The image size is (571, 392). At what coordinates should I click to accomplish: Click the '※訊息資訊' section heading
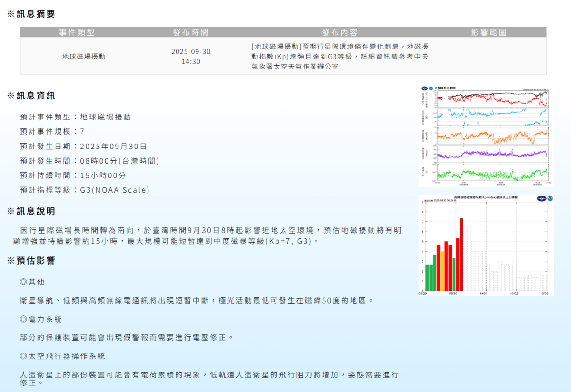pos(31,96)
